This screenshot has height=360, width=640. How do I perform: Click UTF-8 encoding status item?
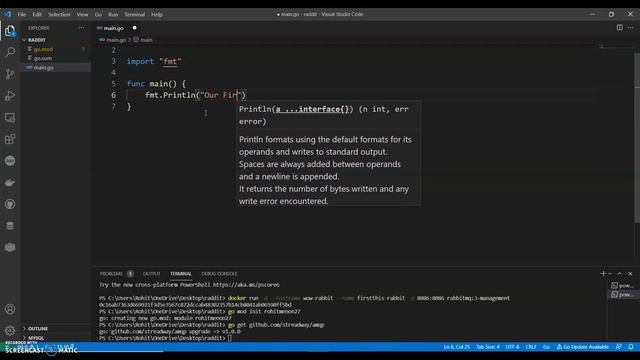512,347
